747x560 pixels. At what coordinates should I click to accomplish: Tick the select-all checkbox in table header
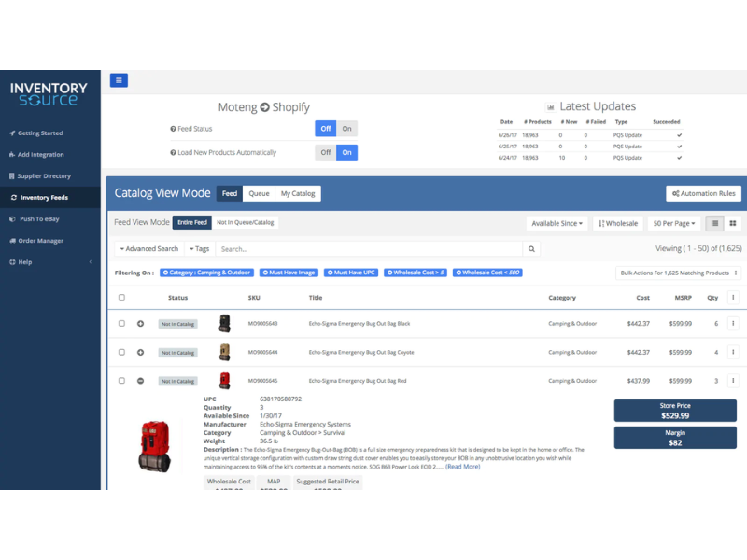121,298
